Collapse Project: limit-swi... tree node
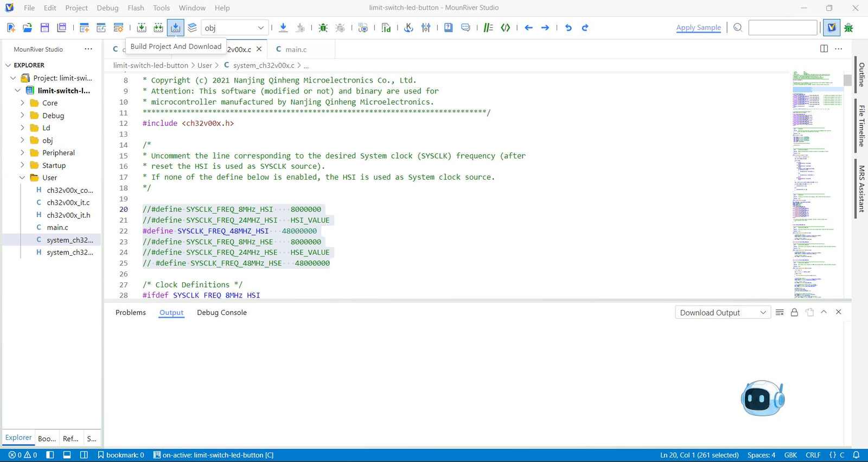The width and height of the screenshot is (868, 462). tap(13, 78)
